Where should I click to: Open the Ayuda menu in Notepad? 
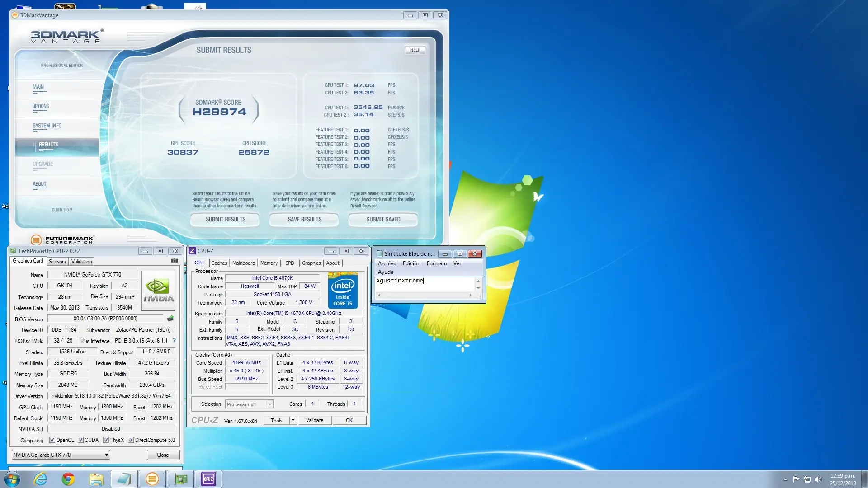tap(386, 272)
